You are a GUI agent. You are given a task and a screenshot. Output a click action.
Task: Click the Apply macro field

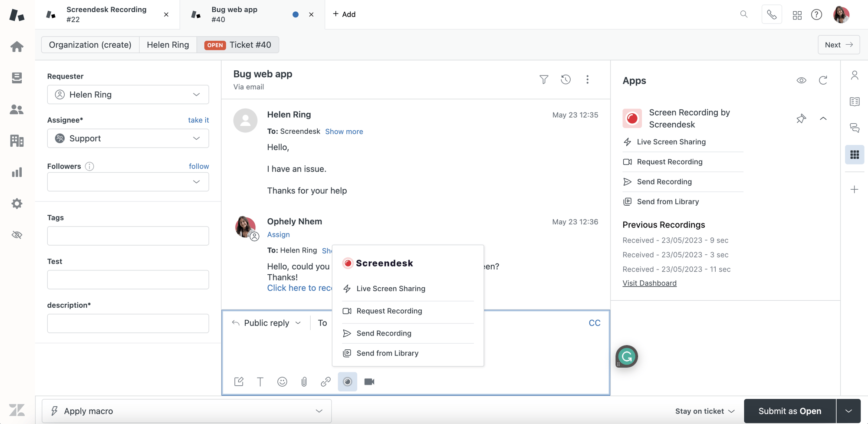186,411
